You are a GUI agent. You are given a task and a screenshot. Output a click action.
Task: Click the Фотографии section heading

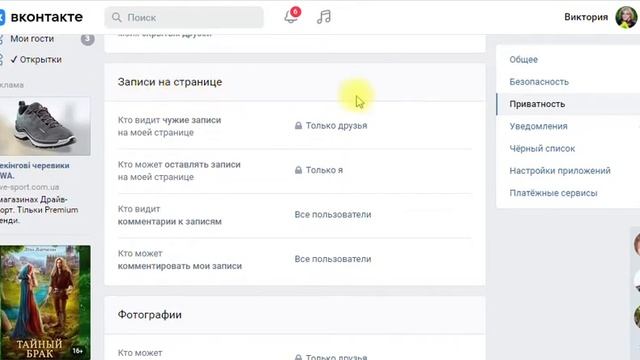[x=149, y=315]
